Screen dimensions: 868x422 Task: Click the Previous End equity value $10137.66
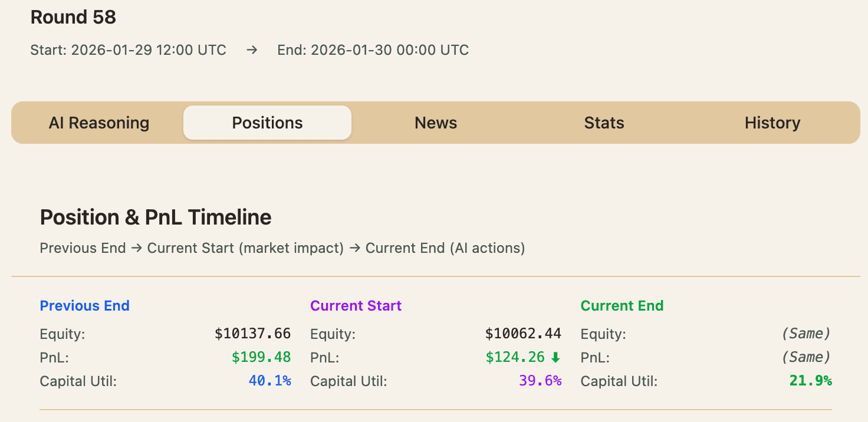click(x=252, y=334)
